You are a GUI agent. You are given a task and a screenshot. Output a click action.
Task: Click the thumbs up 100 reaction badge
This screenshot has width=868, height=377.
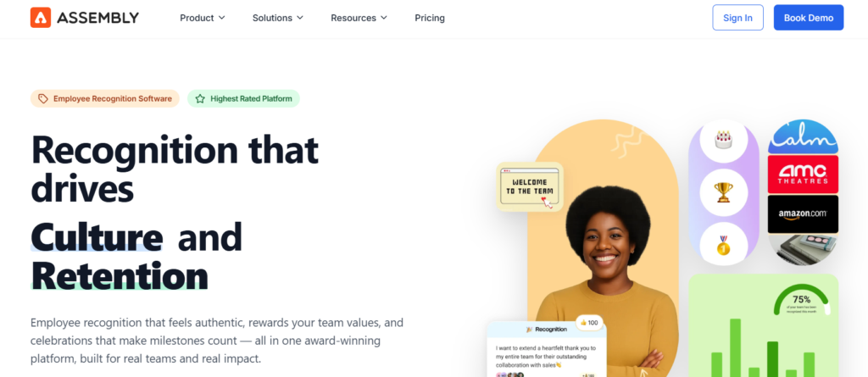click(x=589, y=323)
